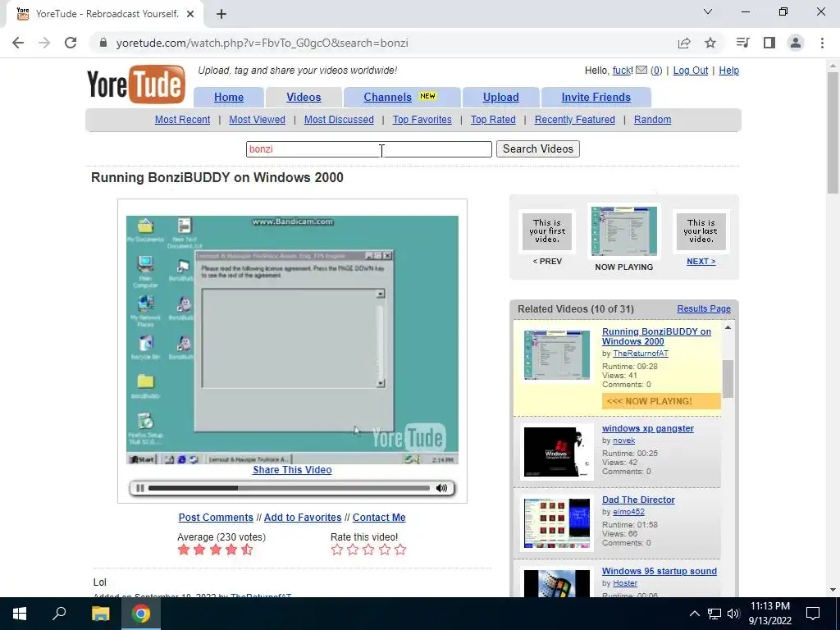This screenshot has height=630, width=840.
Task: Go to the Upload tab
Action: pyautogui.click(x=501, y=97)
